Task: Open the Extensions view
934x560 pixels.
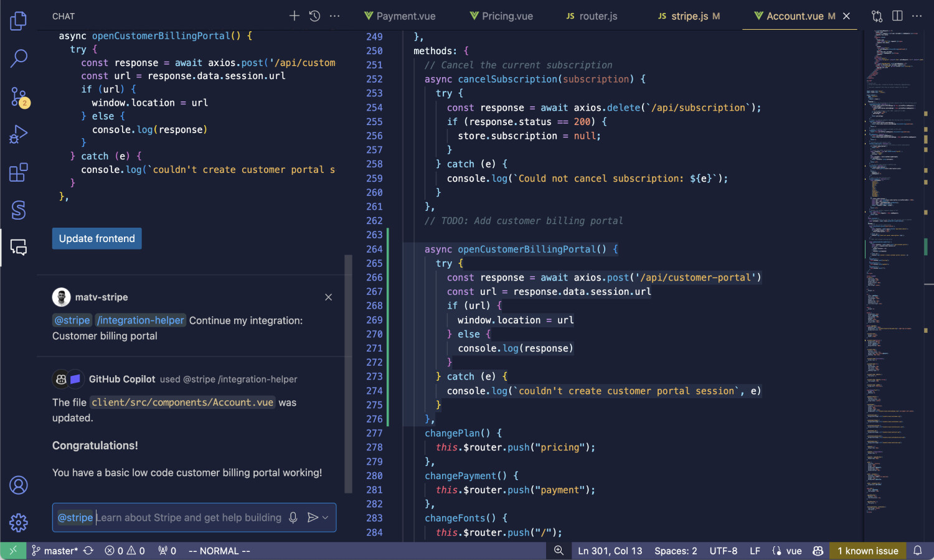Action: (19, 172)
